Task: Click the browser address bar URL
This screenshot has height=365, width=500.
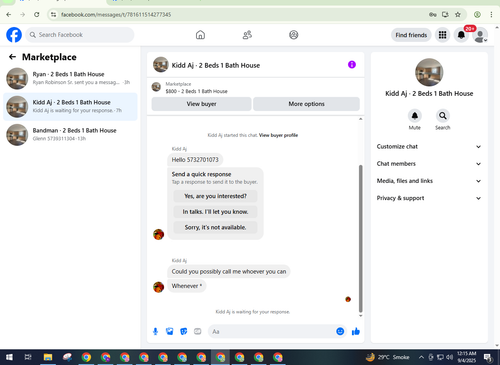Action: coord(116,15)
